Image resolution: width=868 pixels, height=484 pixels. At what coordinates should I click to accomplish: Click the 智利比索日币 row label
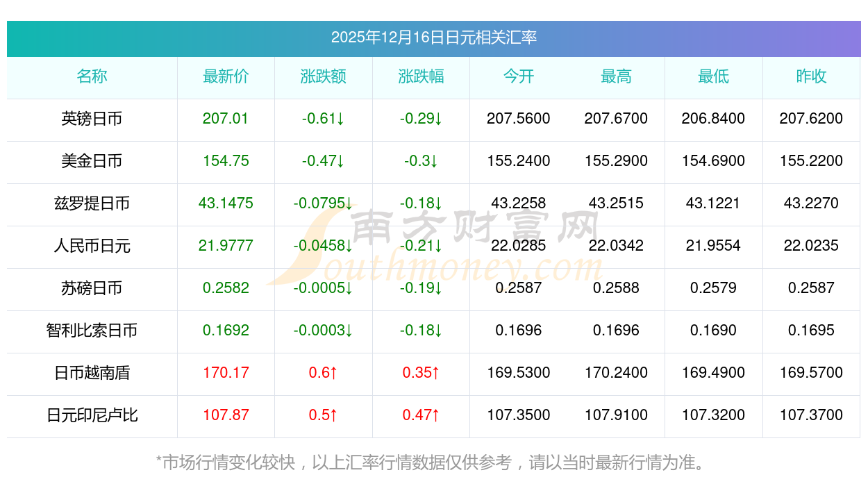pos(92,331)
